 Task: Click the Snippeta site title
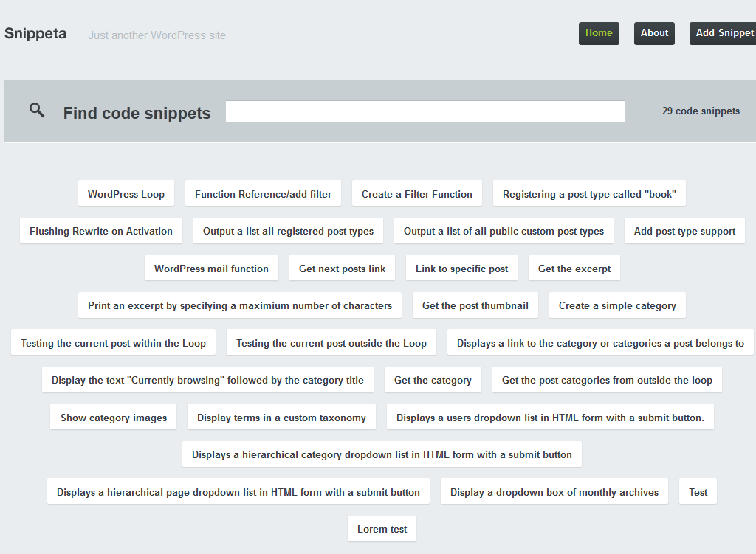(35, 33)
